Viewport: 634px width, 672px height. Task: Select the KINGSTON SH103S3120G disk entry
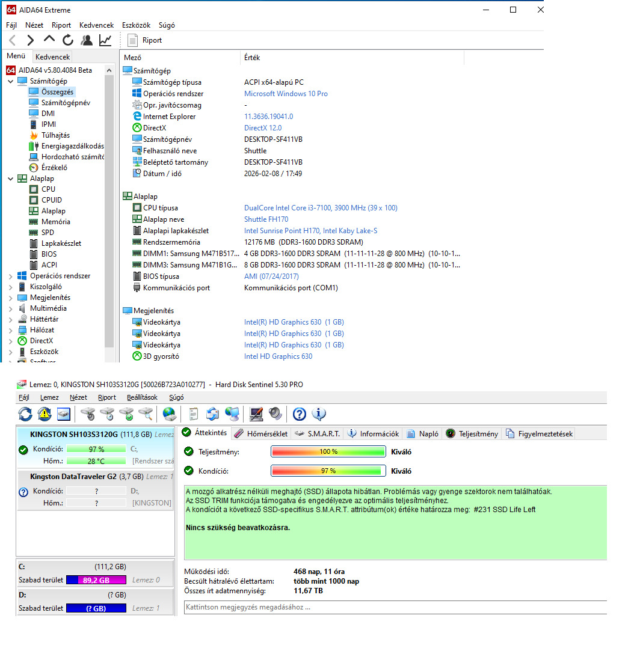click(x=95, y=447)
